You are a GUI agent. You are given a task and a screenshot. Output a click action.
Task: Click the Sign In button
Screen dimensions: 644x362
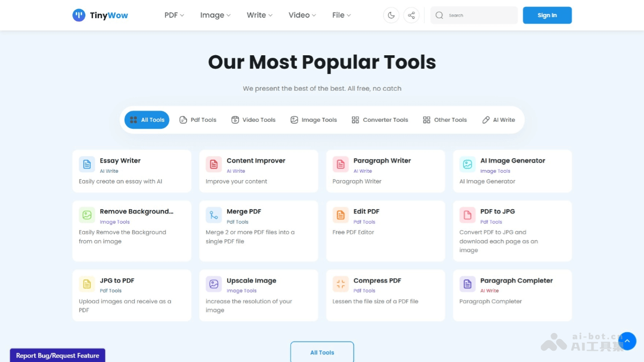pos(547,16)
